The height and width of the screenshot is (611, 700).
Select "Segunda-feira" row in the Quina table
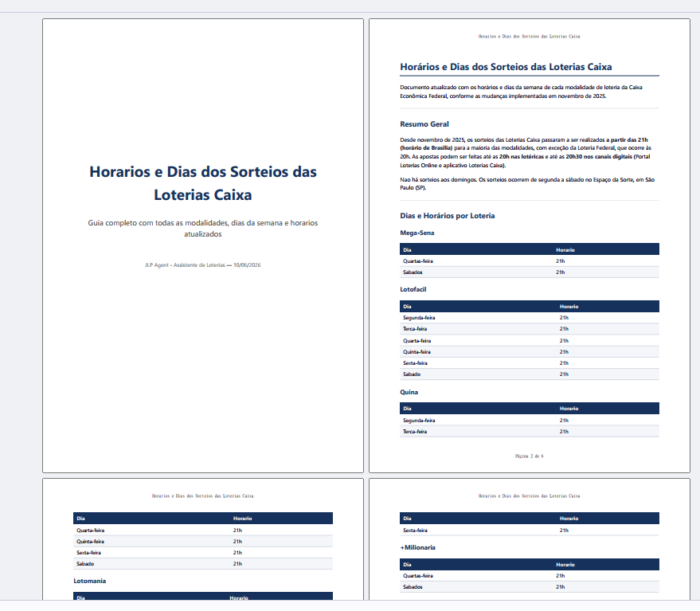pyautogui.click(x=530, y=421)
